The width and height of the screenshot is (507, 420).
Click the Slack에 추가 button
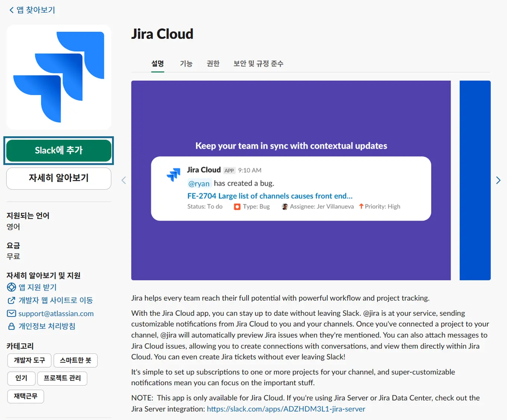59,150
